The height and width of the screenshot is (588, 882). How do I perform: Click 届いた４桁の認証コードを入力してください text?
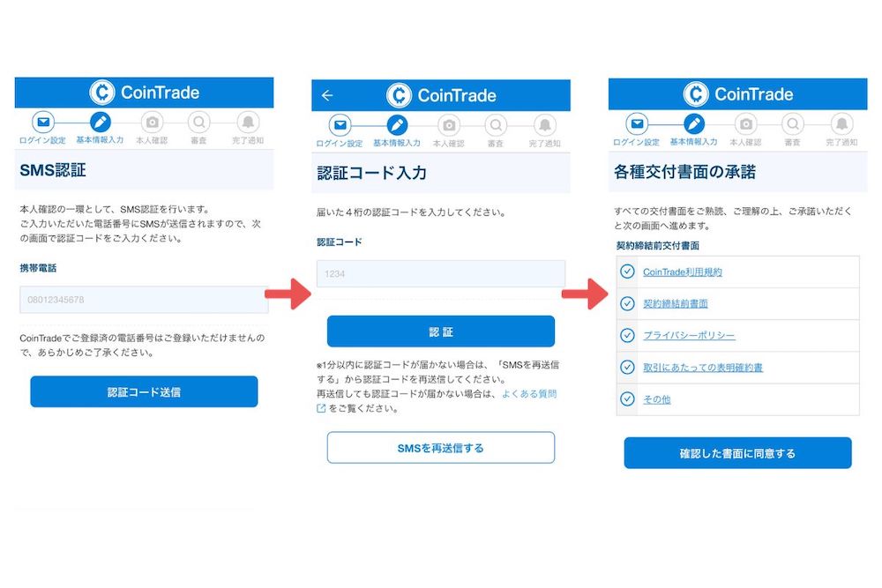(411, 212)
